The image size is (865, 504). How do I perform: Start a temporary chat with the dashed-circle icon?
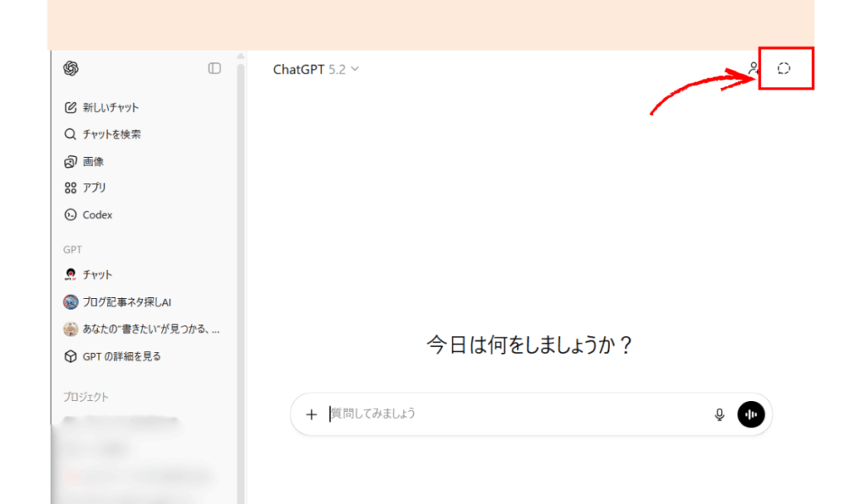[x=785, y=68]
